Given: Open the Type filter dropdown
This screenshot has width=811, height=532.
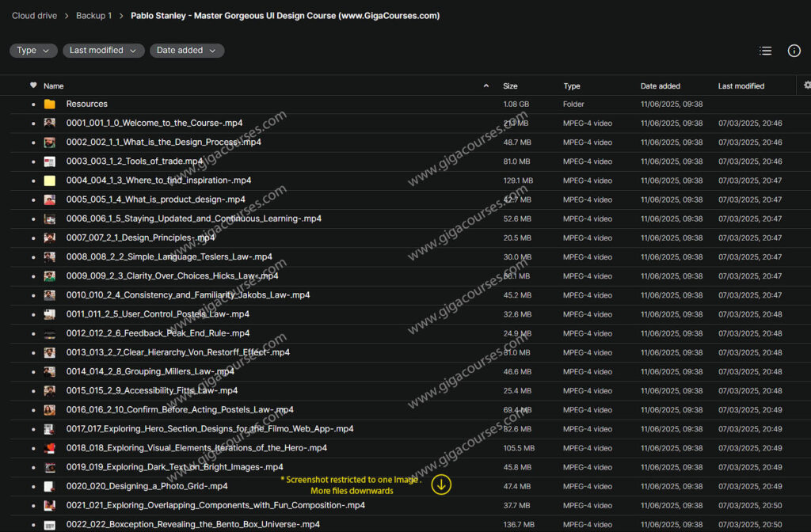Looking at the screenshot, I should [33, 51].
